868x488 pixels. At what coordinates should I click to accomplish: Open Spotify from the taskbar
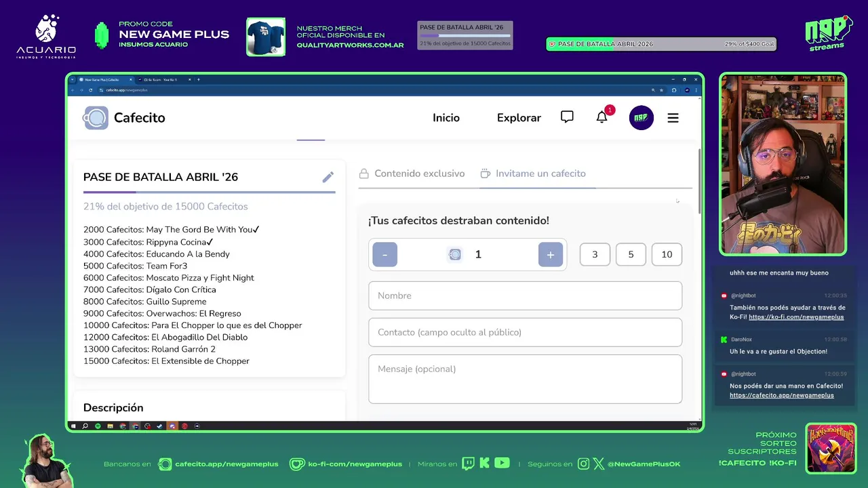click(98, 426)
